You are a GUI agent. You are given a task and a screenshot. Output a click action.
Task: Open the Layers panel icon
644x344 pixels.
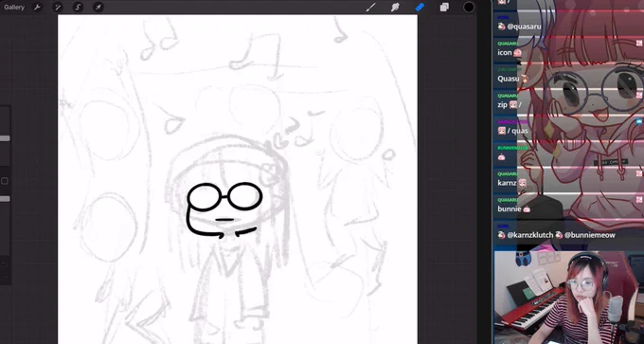(x=444, y=7)
